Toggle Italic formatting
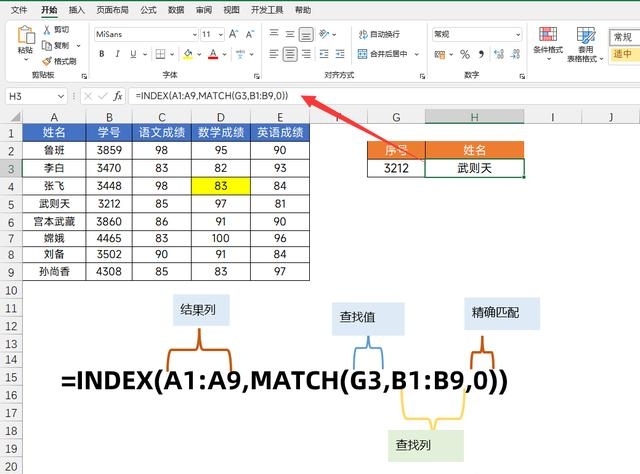The width and height of the screenshot is (640, 474). coord(117,54)
